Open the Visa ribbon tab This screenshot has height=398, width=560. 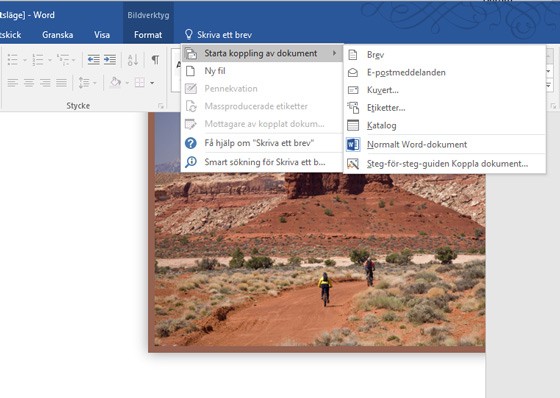tap(102, 35)
